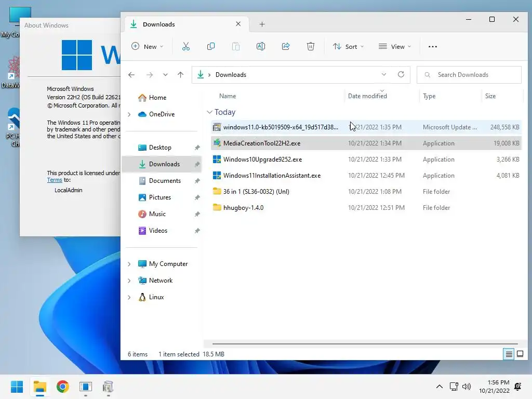This screenshot has height=399, width=532.
Task: Click the Search Downloads field
Action: 469,75
